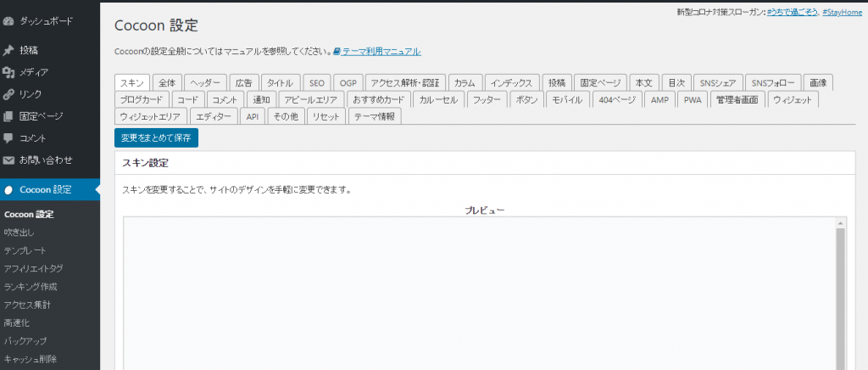Open the ブログカード tab
The height and width of the screenshot is (370, 868).
point(142,100)
